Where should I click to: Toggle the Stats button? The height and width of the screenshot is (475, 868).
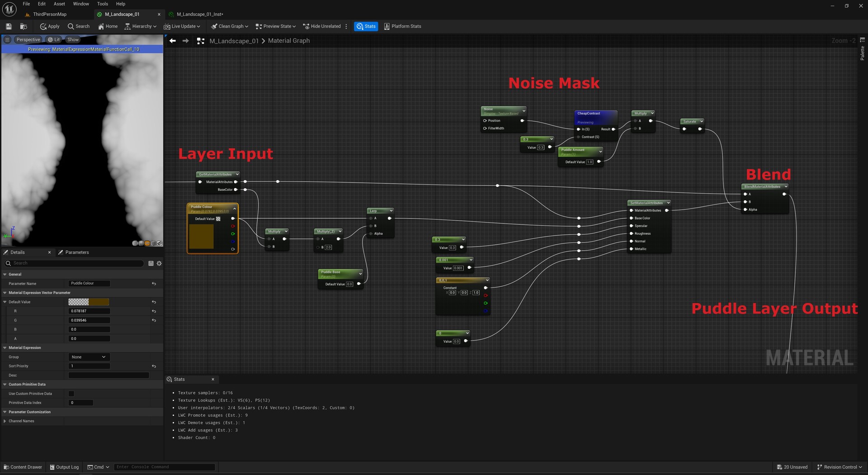tap(366, 26)
